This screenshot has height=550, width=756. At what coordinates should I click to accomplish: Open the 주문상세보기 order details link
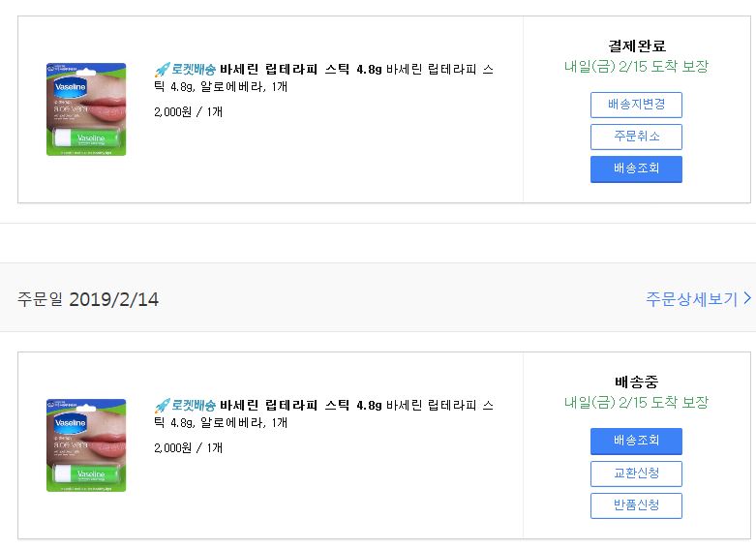[691, 299]
